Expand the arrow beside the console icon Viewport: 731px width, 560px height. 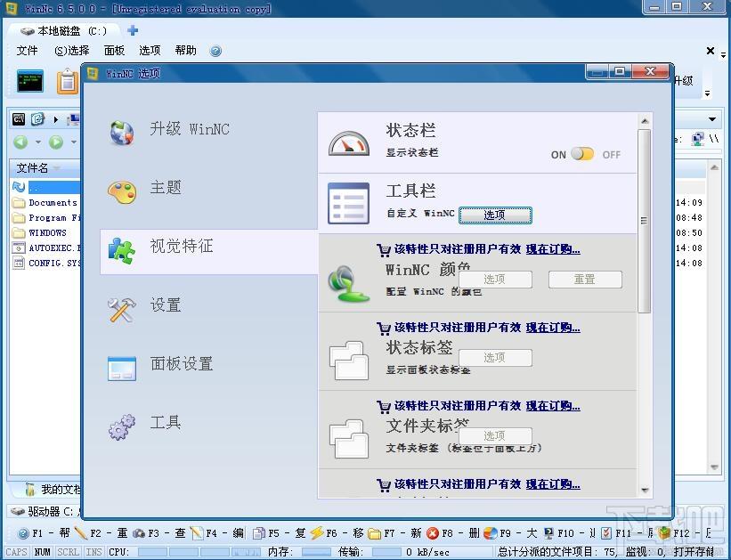55,120
